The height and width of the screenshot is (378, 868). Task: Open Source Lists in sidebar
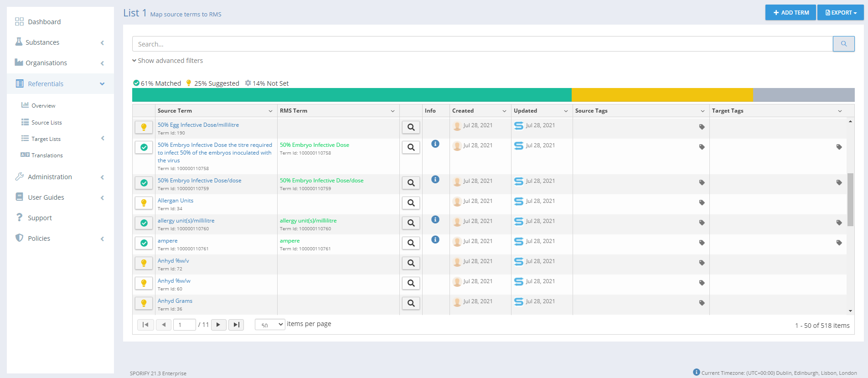tap(46, 123)
